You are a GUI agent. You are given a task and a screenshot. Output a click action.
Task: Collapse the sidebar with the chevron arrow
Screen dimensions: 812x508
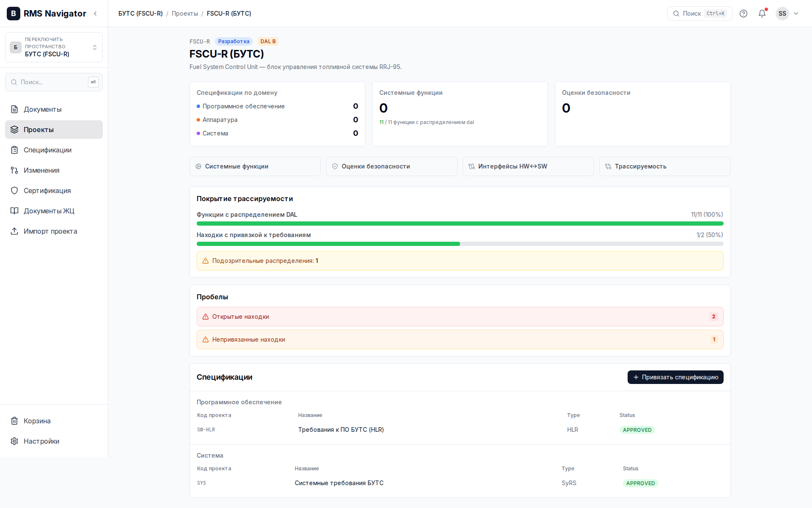pos(95,14)
